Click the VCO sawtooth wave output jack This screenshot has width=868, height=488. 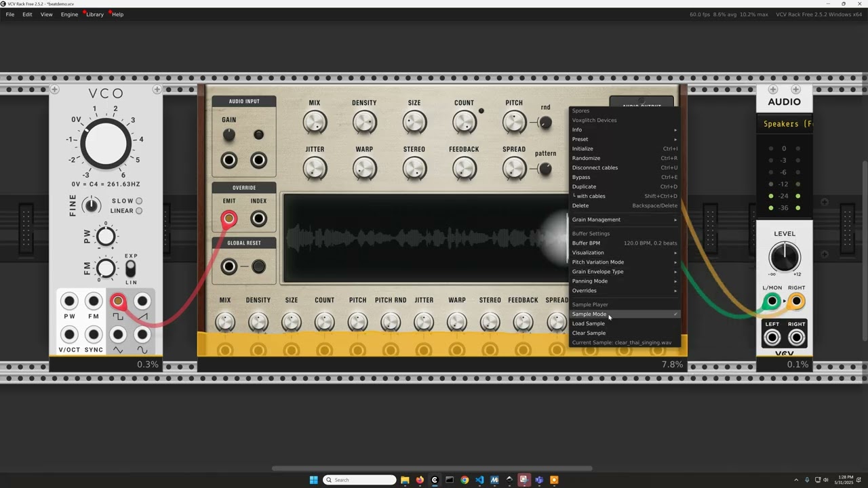[142, 301]
